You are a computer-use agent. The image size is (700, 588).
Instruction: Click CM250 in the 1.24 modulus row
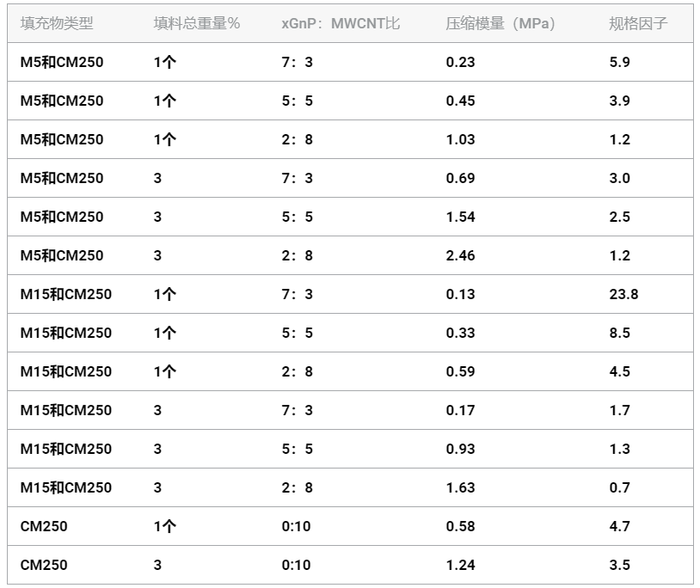click(44, 565)
